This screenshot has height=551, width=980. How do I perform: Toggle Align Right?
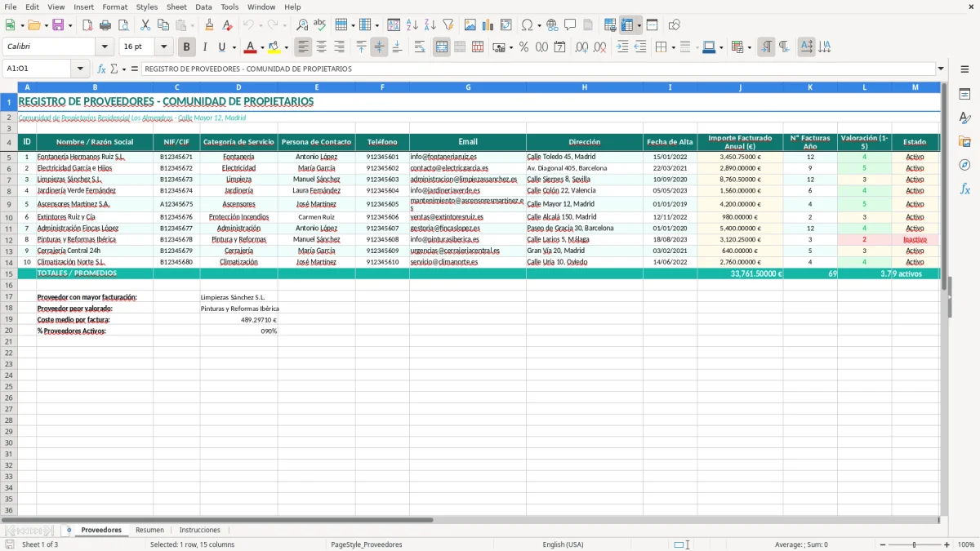(x=340, y=47)
